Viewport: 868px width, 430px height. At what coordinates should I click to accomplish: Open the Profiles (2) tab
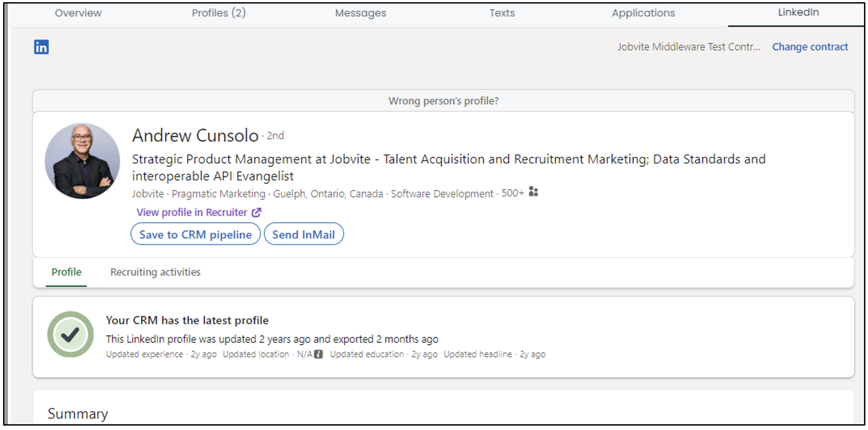[x=219, y=13]
